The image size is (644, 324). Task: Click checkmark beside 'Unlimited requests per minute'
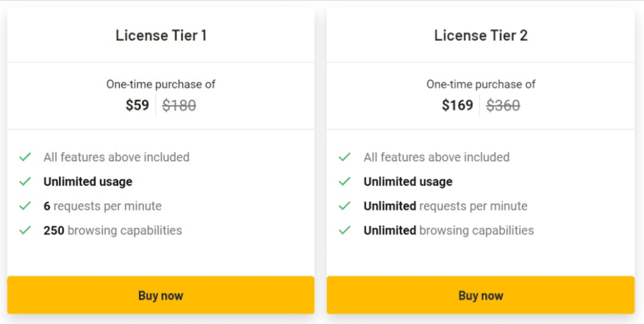click(x=345, y=206)
